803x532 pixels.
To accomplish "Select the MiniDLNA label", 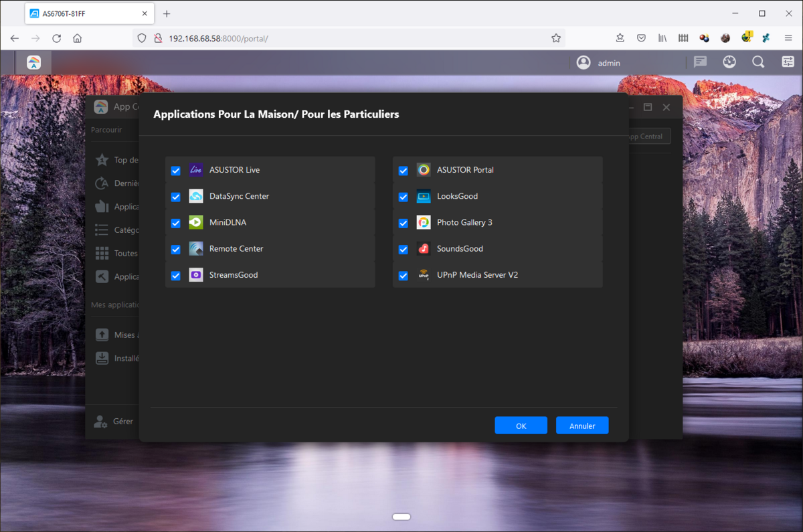I will coord(228,222).
